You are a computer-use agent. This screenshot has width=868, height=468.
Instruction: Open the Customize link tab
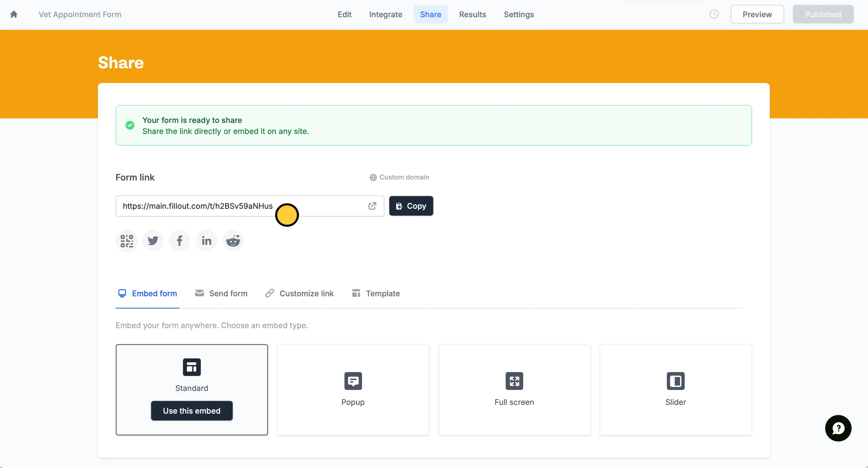[x=299, y=293]
